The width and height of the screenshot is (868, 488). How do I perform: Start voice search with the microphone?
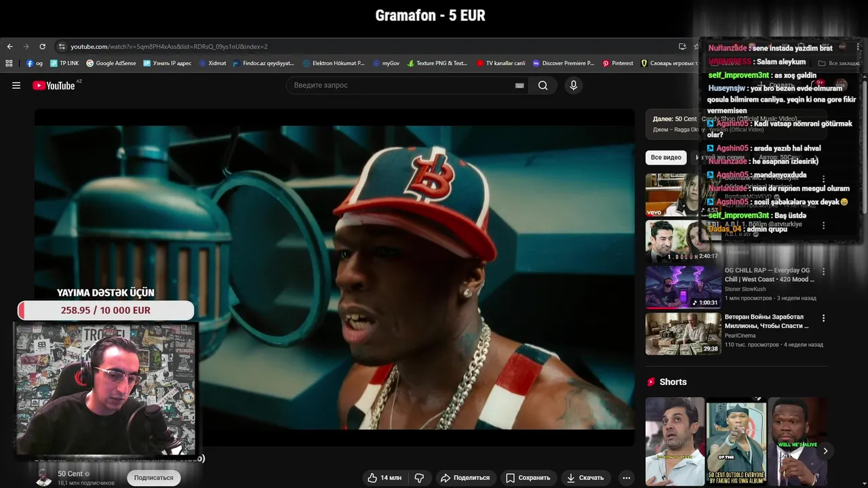pos(574,85)
